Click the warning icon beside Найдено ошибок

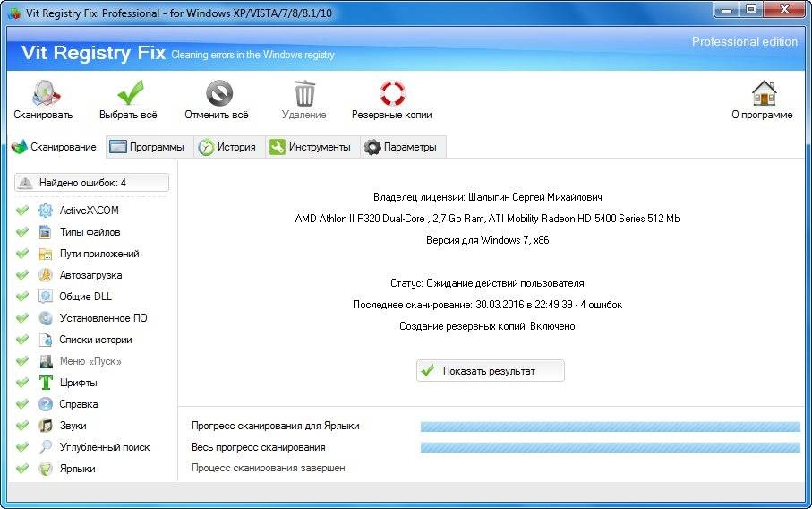coord(25,183)
